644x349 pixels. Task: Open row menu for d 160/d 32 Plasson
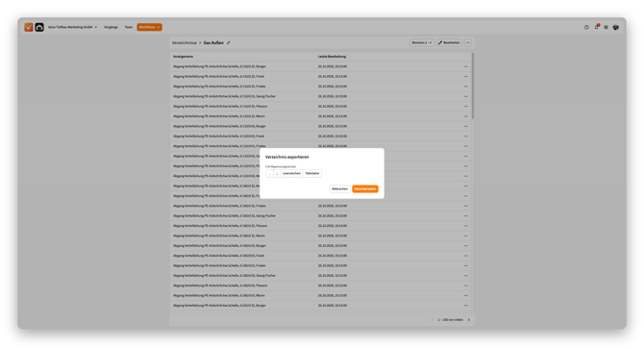[466, 226]
